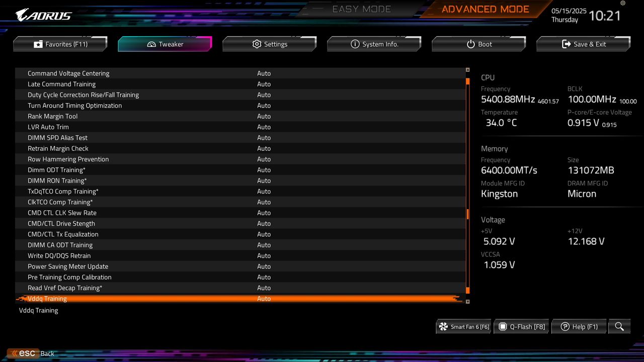644x362 pixels.
Task: Switch to EASY MODE
Action: pos(362,9)
